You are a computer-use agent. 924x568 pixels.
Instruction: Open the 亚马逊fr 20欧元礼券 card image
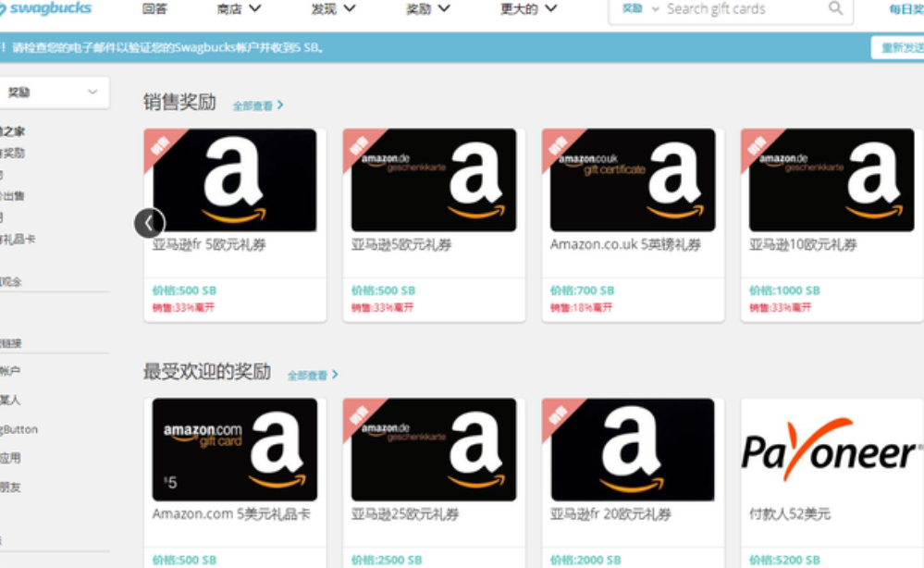pos(633,450)
